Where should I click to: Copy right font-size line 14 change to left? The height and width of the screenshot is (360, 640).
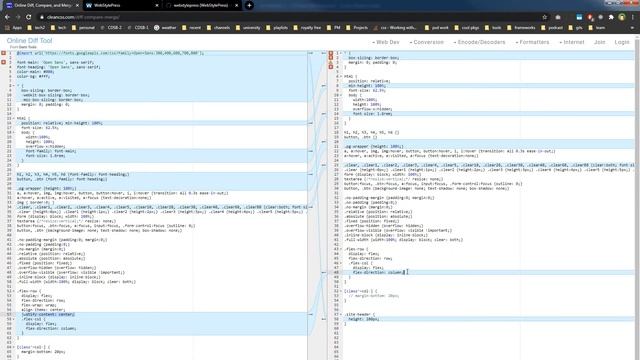(x=324, y=114)
